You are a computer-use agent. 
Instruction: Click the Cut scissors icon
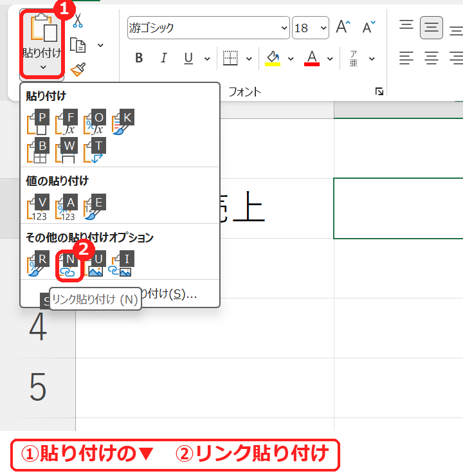point(78,21)
